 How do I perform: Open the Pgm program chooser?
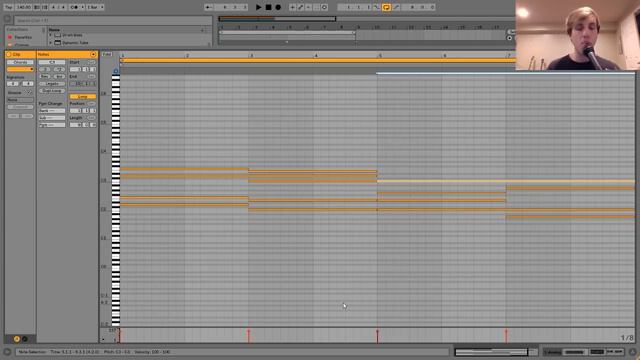tap(52, 125)
